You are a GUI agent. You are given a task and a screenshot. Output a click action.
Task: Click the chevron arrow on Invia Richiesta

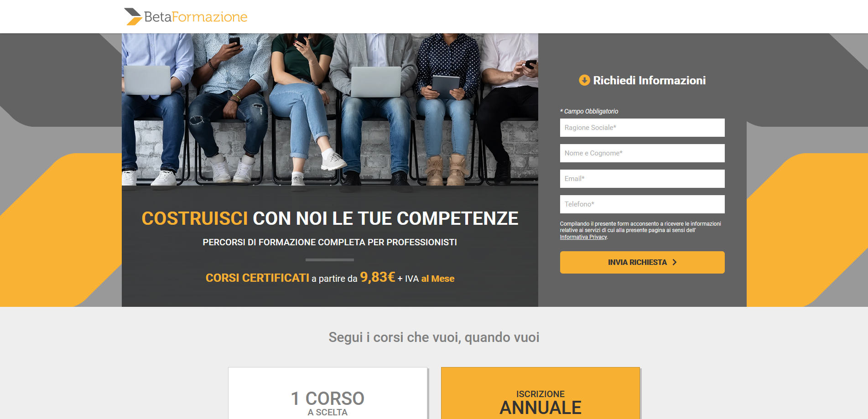pyautogui.click(x=675, y=262)
